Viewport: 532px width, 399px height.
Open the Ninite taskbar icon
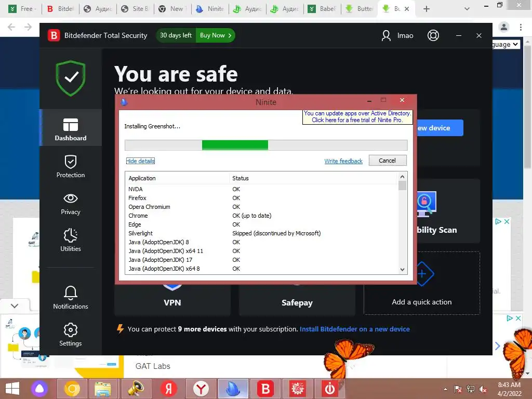coord(233,389)
